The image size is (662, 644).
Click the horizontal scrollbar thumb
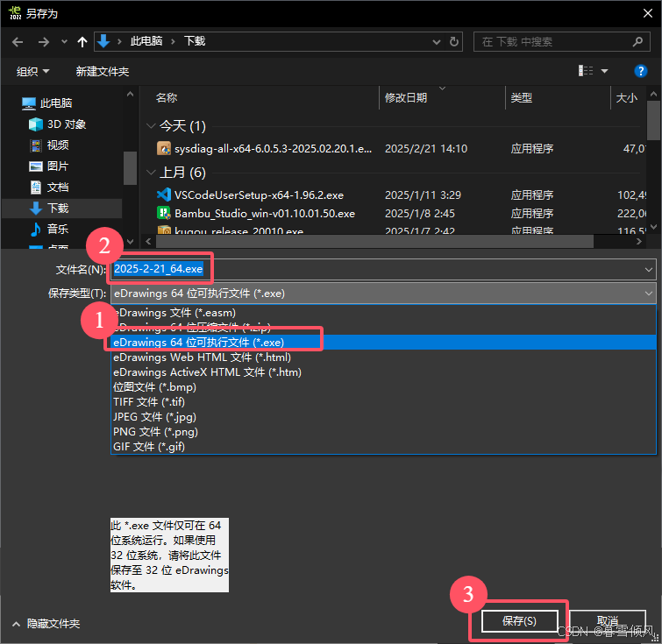click(374, 242)
